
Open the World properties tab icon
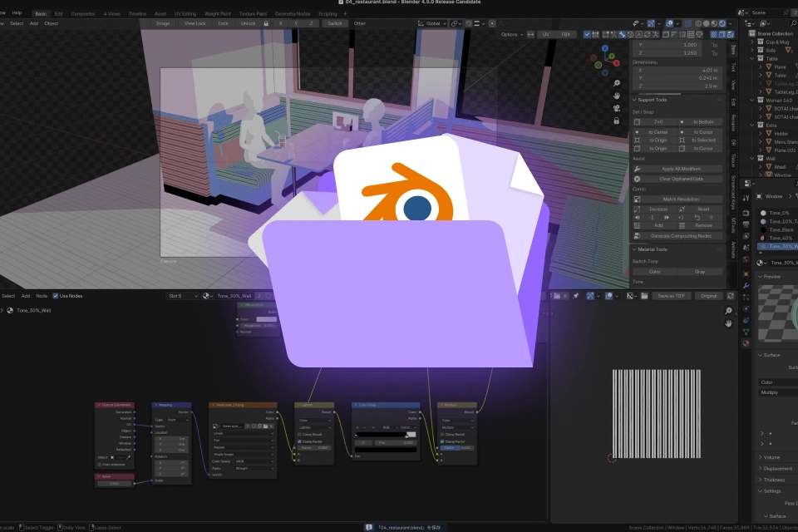pyautogui.click(x=746, y=259)
